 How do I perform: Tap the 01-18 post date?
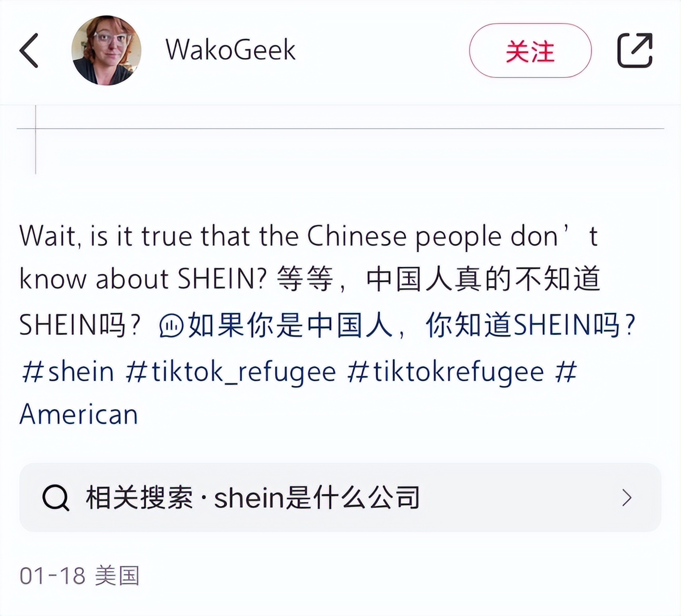[x=52, y=576]
